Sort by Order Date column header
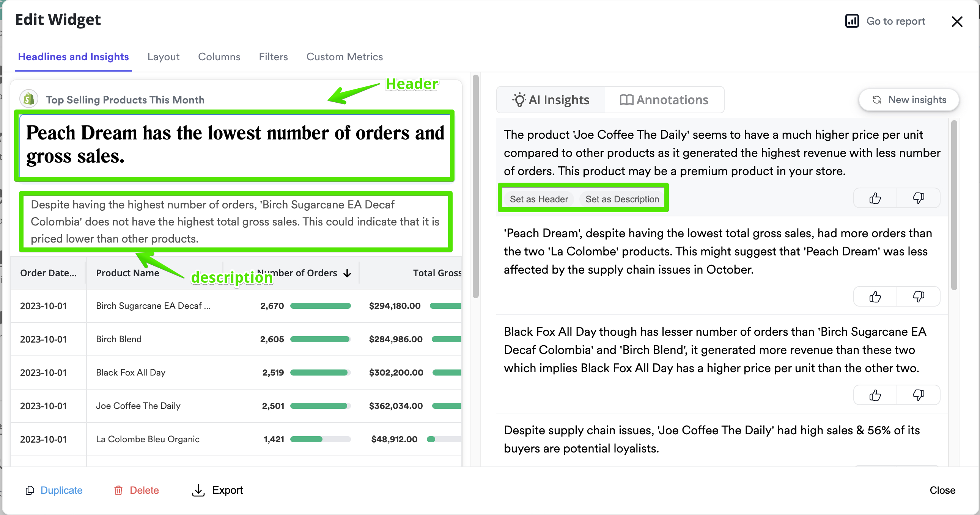The height and width of the screenshot is (515, 980). click(x=48, y=273)
